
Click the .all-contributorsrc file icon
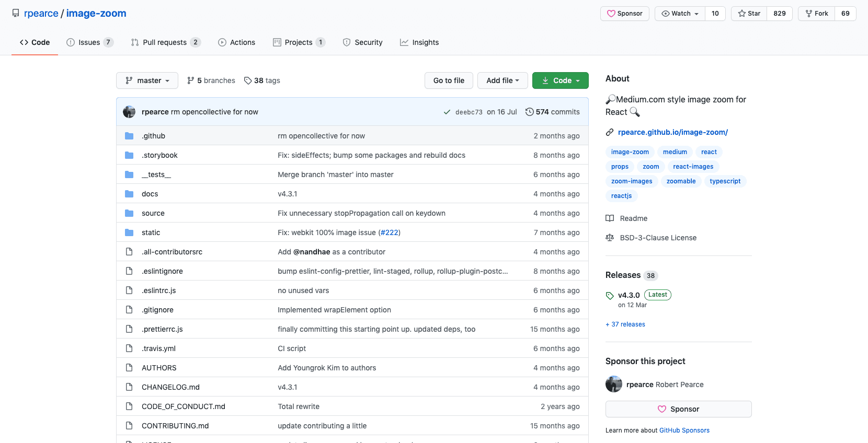click(x=129, y=252)
